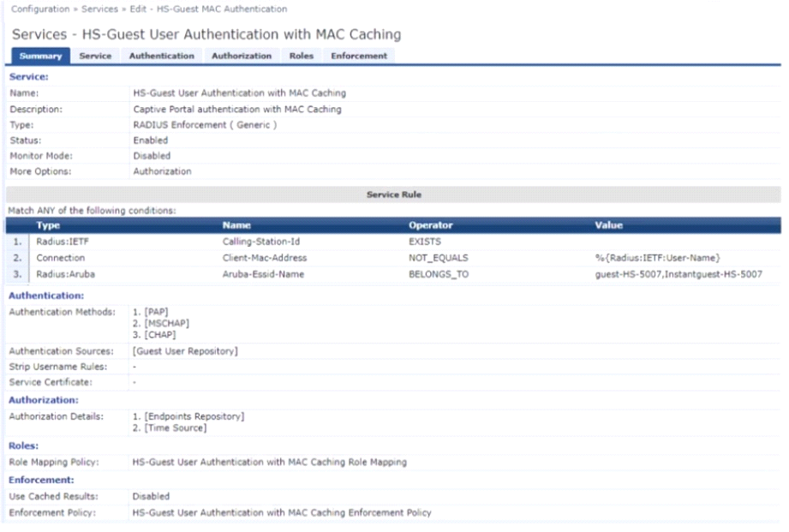Switch to the Authorization tab
Viewport: 789px width, 532px height.
pos(242,56)
